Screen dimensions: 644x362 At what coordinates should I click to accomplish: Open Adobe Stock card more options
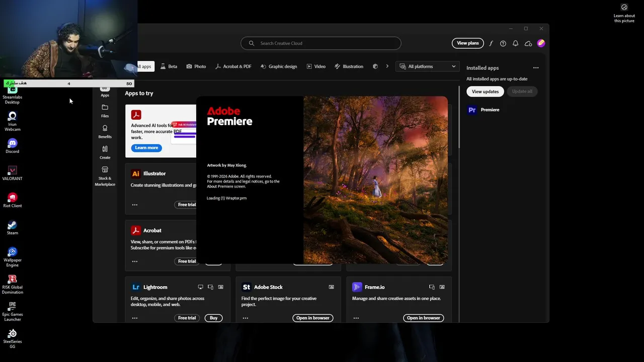tap(246, 318)
